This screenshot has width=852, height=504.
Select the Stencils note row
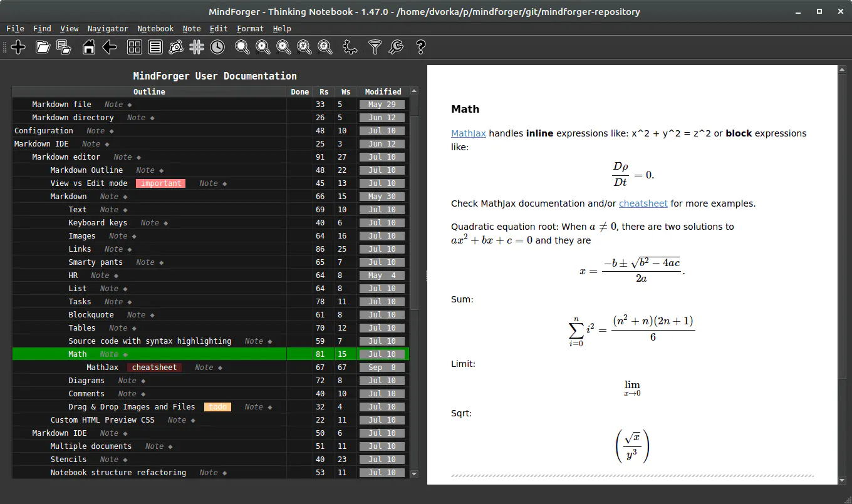click(x=210, y=460)
